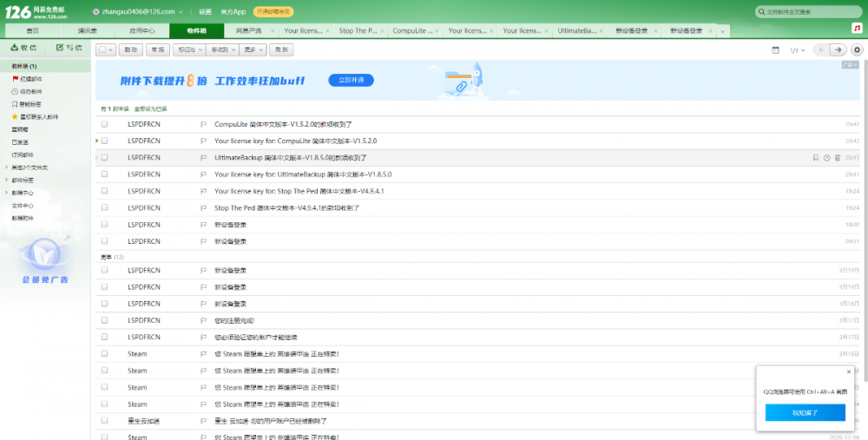Click the search magnifier icon

[762, 11]
